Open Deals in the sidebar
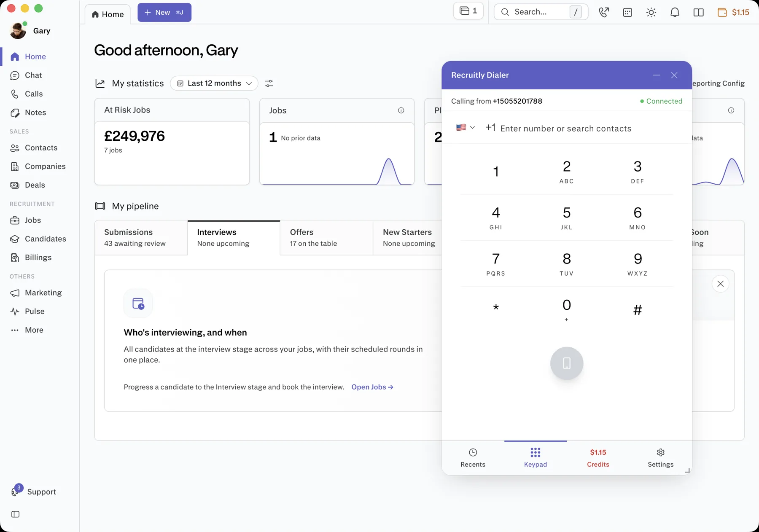 click(x=35, y=185)
